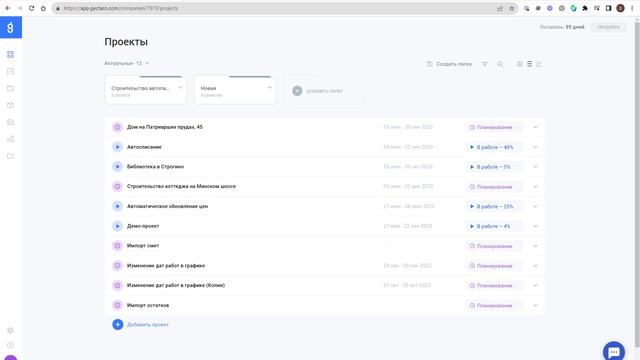
Task: Switch to list view
Action: pos(529,64)
